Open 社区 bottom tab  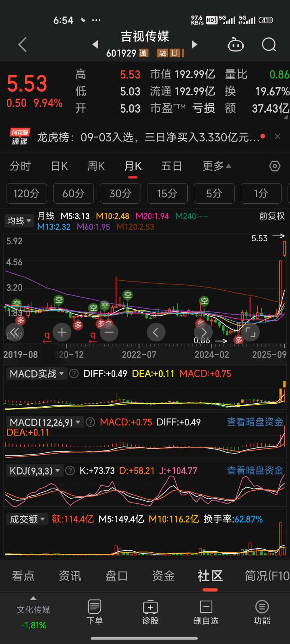[210, 576]
